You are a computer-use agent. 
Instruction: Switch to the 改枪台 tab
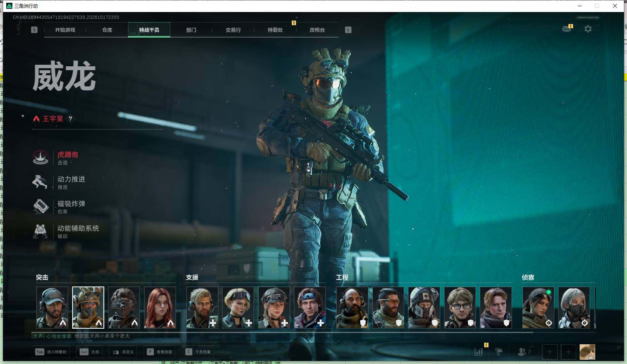click(x=317, y=30)
